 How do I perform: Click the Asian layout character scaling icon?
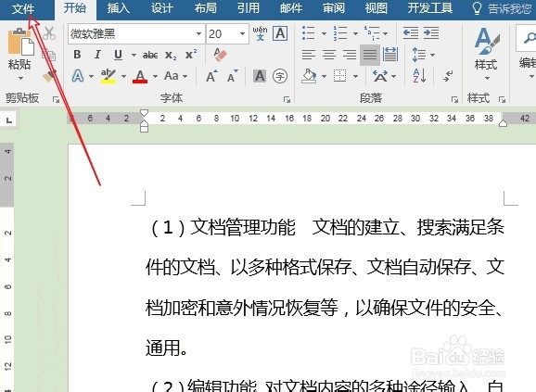tap(380, 76)
